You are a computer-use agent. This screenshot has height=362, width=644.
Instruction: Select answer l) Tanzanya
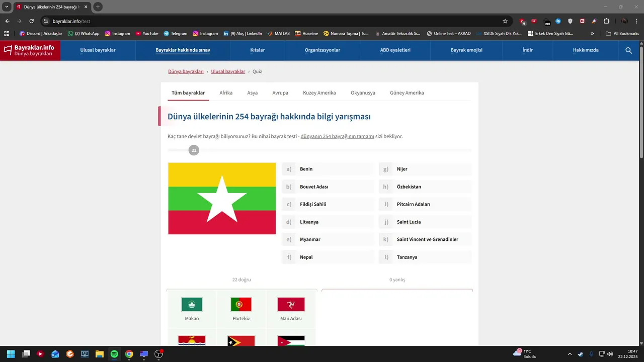tap(425, 257)
